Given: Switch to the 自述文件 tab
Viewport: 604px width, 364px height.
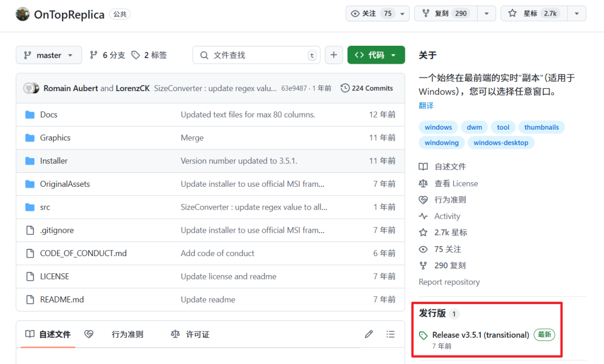Looking at the screenshot, I should (48, 334).
